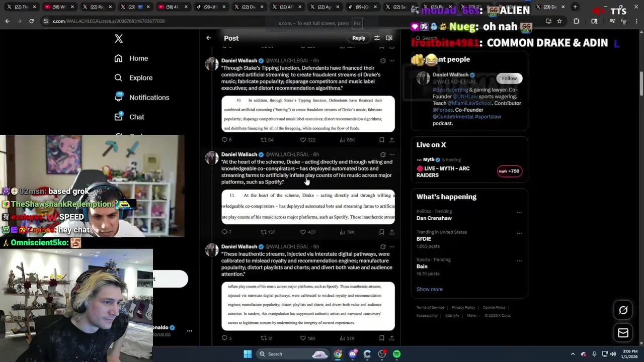Click the browser address bar URL
Screen dimensions: 644x362
[109, 21]
